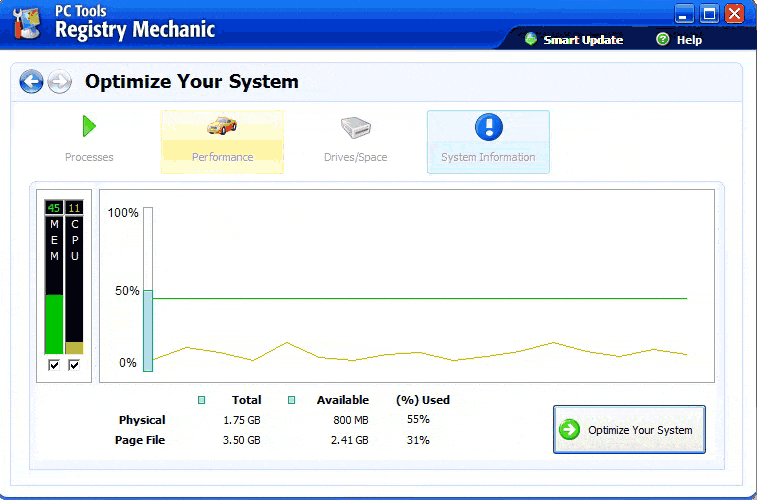Toggle the MEM graph checkbox
This screenshot has height=500, width=757.
point(54,365)
